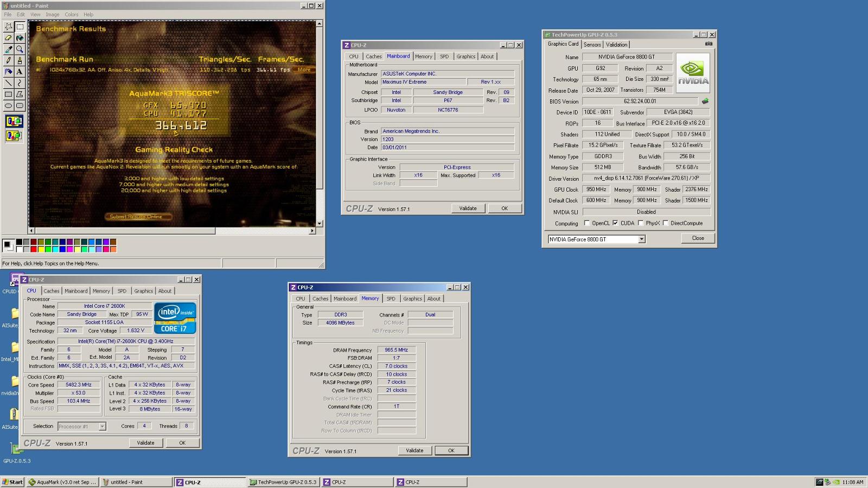Pick the white color swatch in Paint palette
Viewport: 868px width, 488px height.
[x=19, y=250]
